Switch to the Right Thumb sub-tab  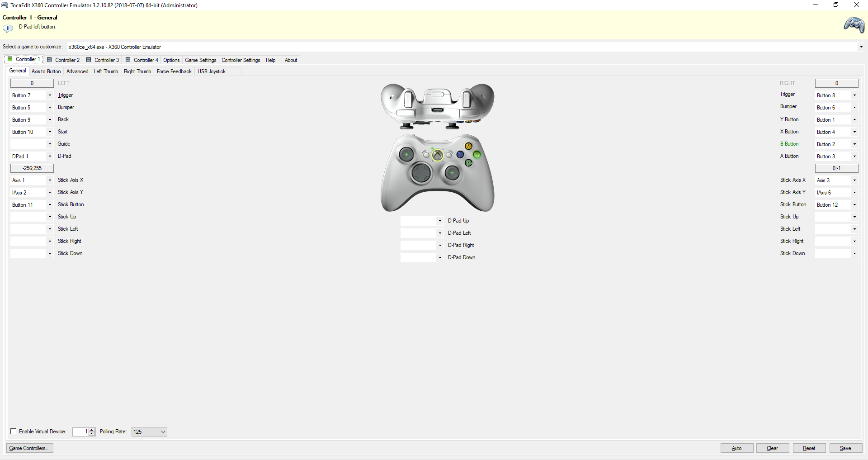point(137,71)
